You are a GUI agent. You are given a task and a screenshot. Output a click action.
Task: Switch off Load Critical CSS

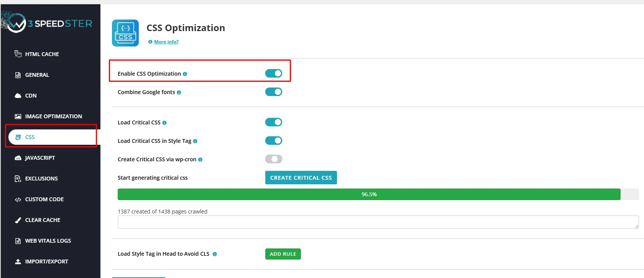274,122
